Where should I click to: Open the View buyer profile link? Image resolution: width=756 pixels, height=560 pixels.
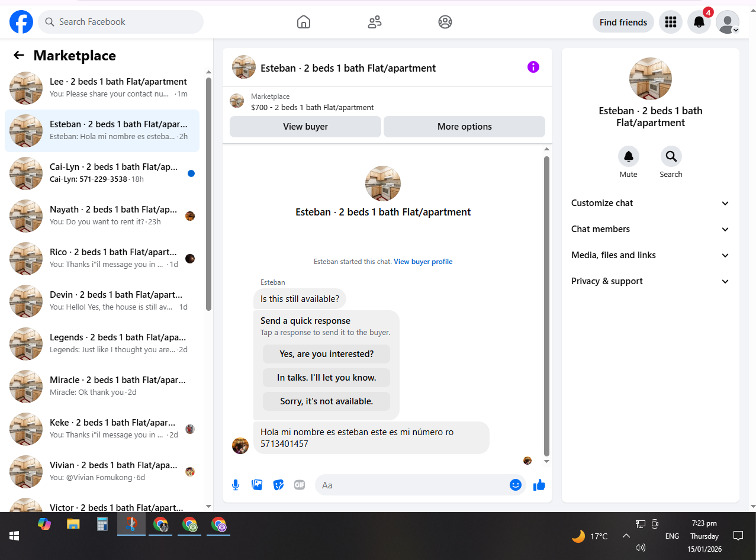(x=423, y=262)
